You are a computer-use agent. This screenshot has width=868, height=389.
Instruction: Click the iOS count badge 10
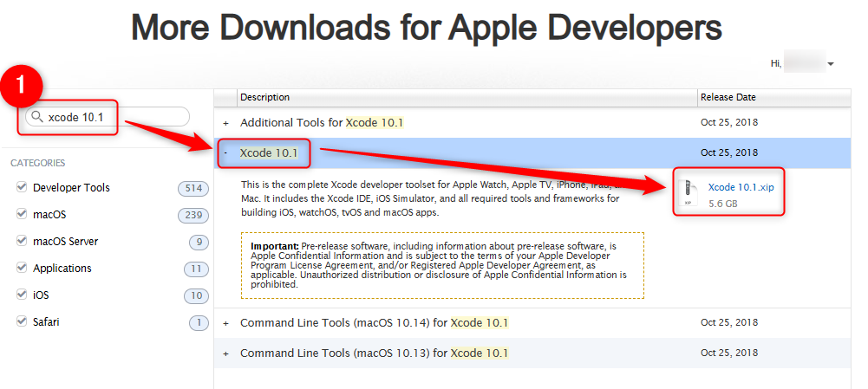[196, 295]
